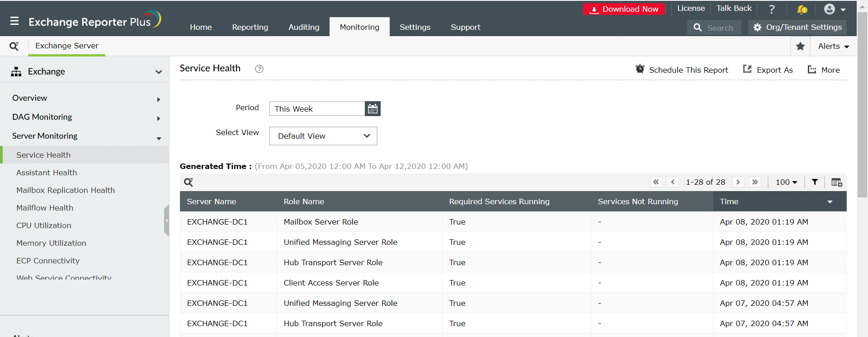Select the Mailbox Server Role cell
The width and height of the screenshot is (868, 337).
point(359,222)
